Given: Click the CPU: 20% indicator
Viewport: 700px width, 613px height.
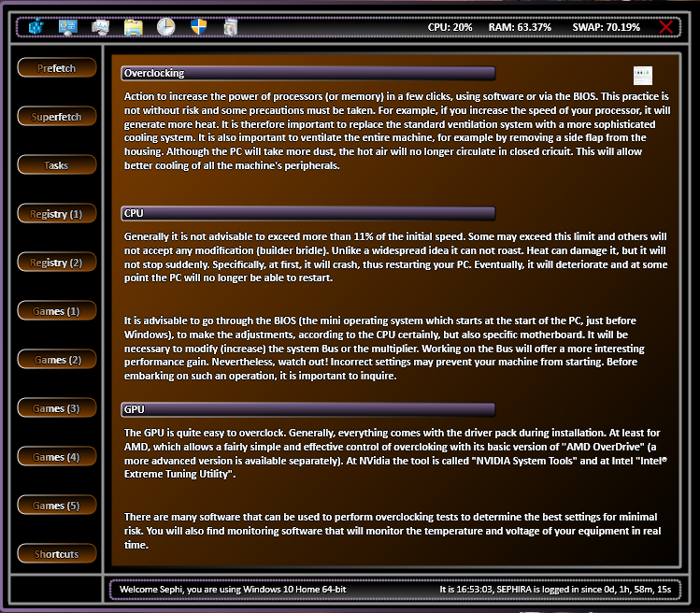Looking at the screenshot, I should click(450, 27).
